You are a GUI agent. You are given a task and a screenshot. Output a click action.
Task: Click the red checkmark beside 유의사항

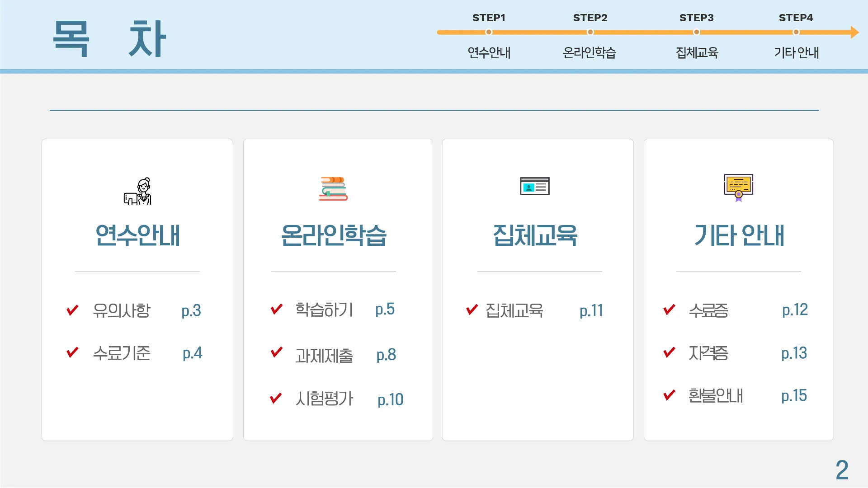click(72, 310)
